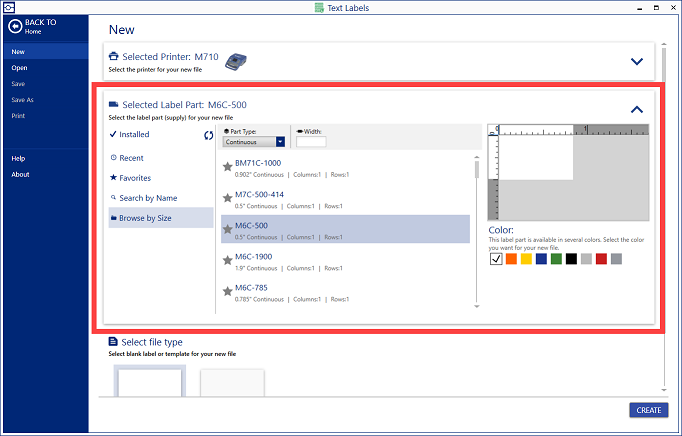Open the About page from sidebar

(20, 174)
